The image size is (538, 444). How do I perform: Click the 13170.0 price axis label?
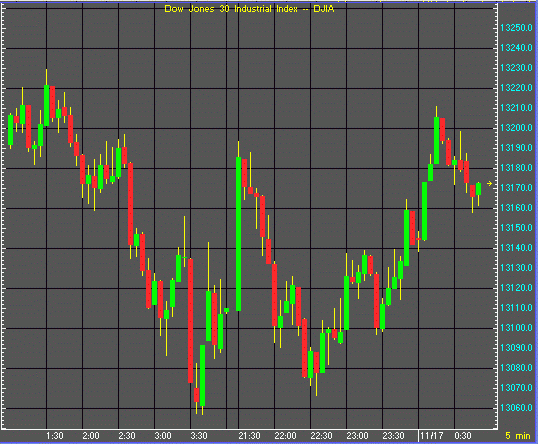pos(516,188)
